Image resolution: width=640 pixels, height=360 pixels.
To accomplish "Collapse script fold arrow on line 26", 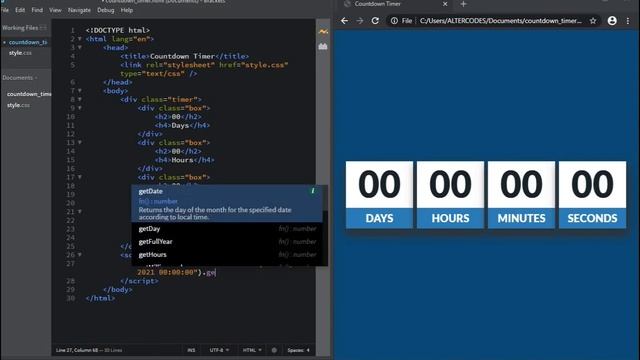I will coord(80,255).
